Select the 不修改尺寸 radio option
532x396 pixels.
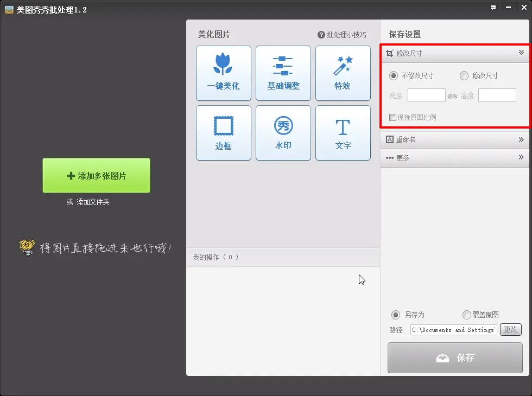click(393, 75)
